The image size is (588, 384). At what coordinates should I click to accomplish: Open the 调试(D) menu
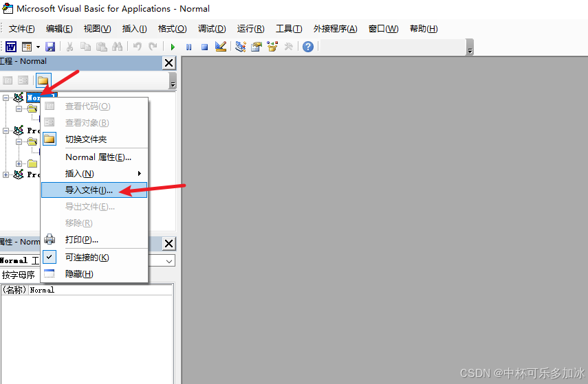tap(212, 29)
